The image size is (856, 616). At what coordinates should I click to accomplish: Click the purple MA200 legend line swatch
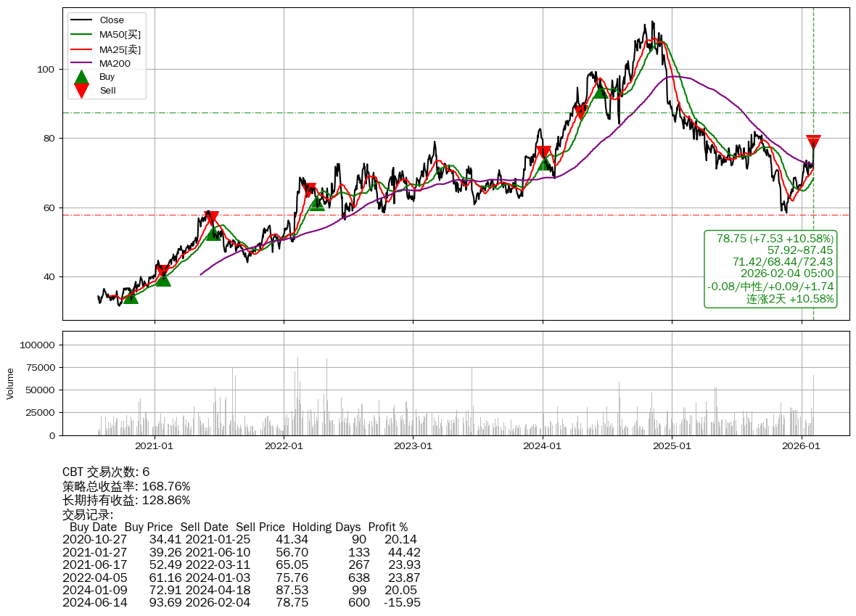82,64
